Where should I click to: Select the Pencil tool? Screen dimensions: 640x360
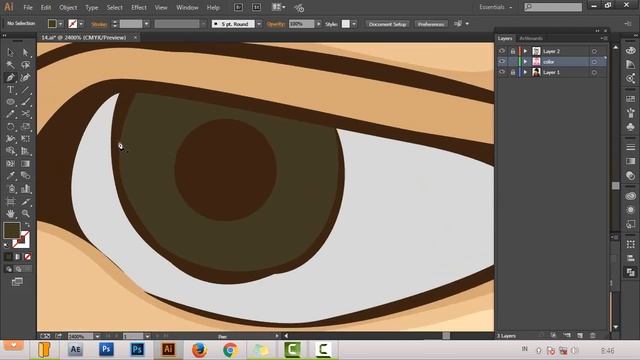pos(11,114)
